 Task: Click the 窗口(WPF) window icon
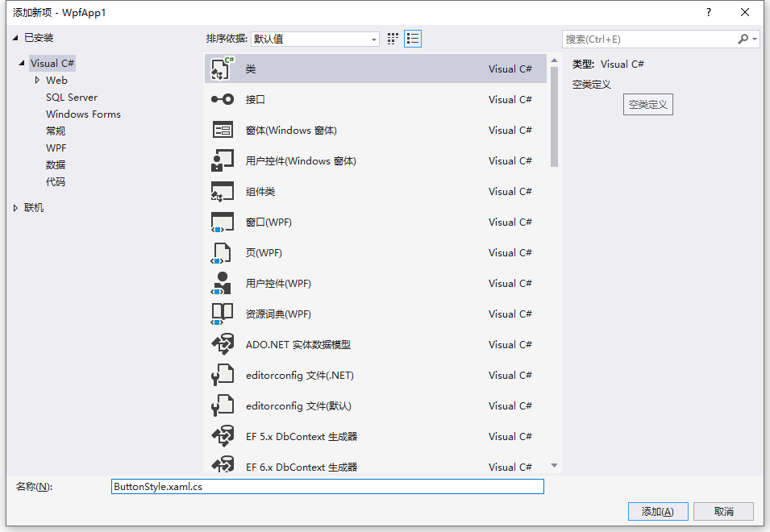coord(223,222)
